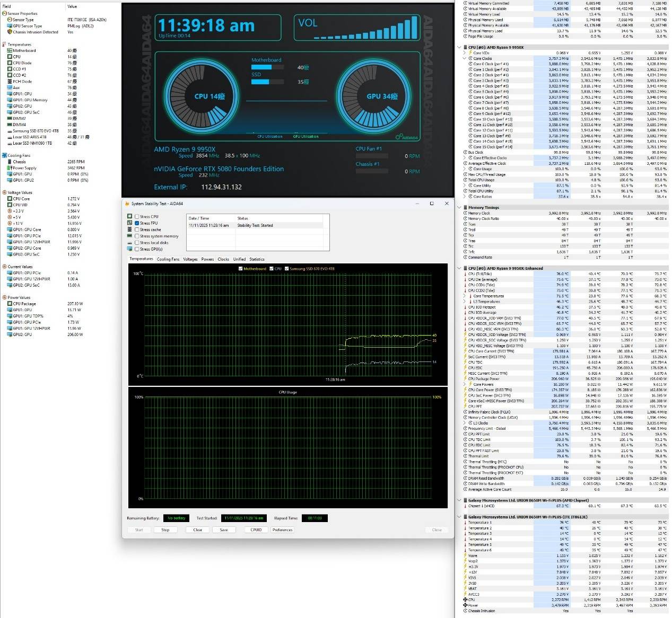Collapse the Memory Timings section
The width and height of the screenshot is (672, 618).
(459, 208)
